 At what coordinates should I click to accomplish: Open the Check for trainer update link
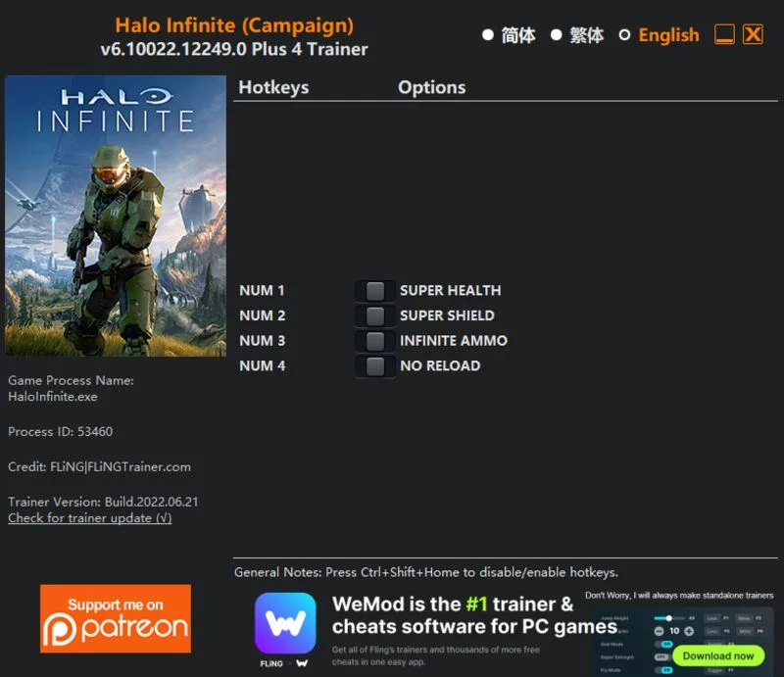click(90, 518)
